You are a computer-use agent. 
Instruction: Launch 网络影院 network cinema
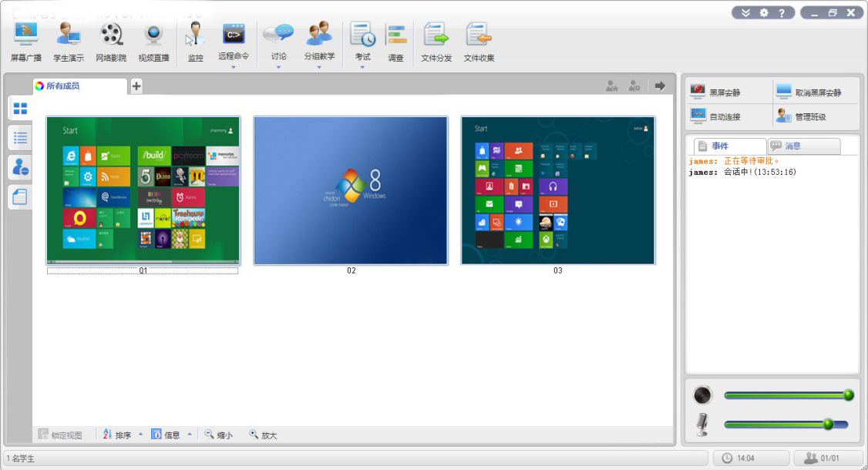111,42
